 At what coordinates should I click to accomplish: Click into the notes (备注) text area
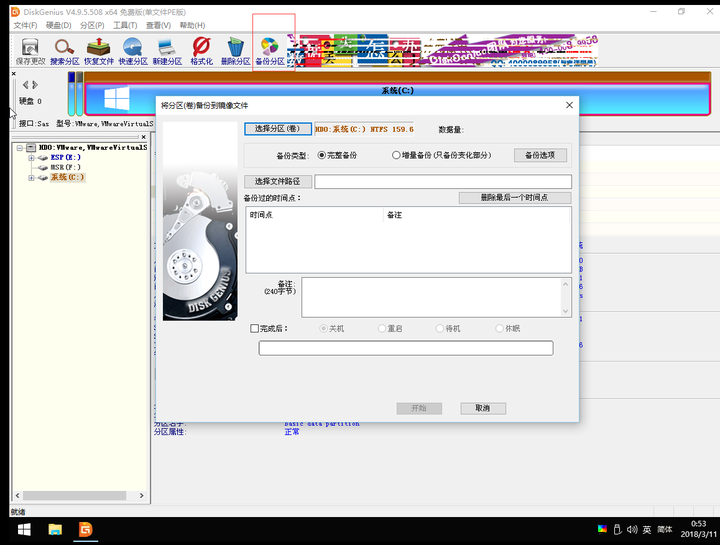coord(432,298)
